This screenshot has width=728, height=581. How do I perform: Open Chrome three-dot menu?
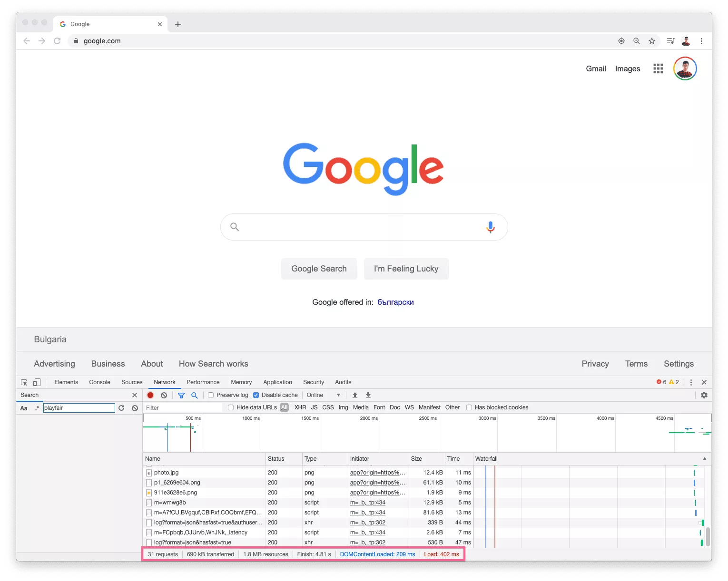point(701,41)
